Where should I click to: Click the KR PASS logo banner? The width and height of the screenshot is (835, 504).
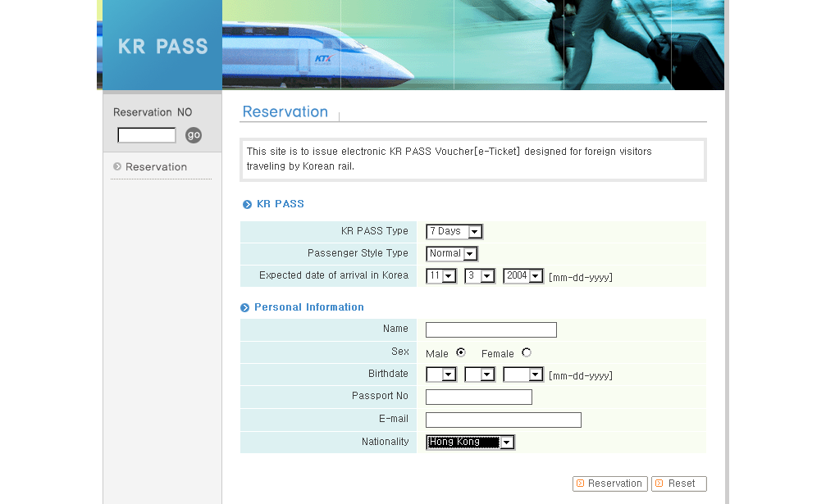point(162,45)
